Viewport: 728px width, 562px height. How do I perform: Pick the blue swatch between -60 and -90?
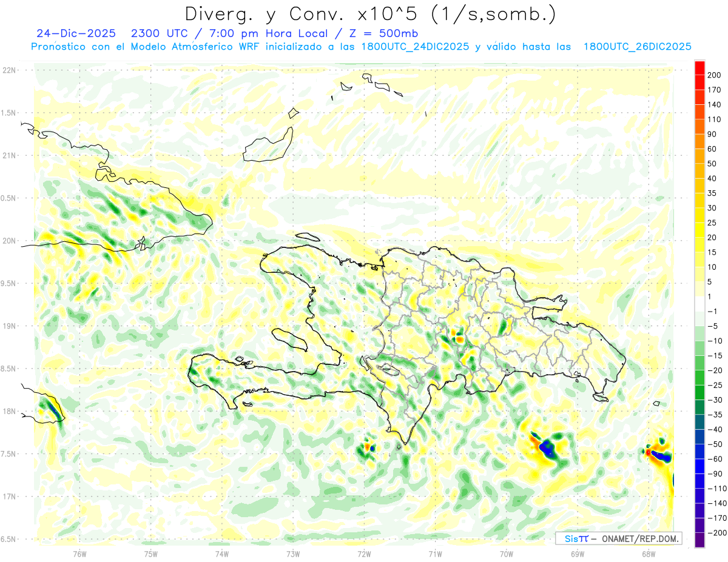click(x=699, y=467)
